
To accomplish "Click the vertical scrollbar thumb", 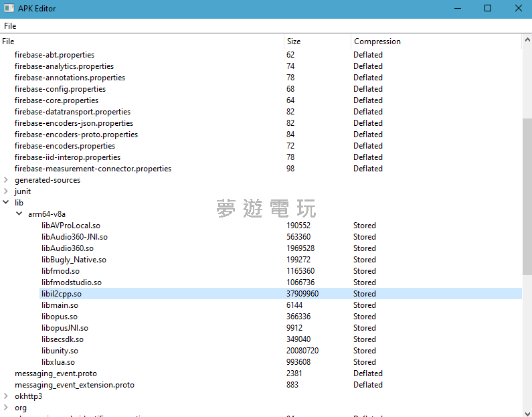I will [x=527, y=194].
